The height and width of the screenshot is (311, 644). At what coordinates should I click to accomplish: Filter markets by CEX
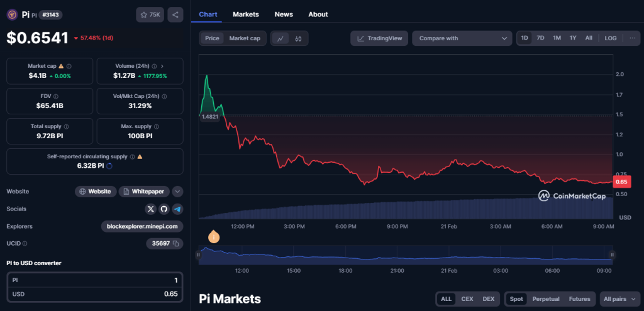click(467, 299)
